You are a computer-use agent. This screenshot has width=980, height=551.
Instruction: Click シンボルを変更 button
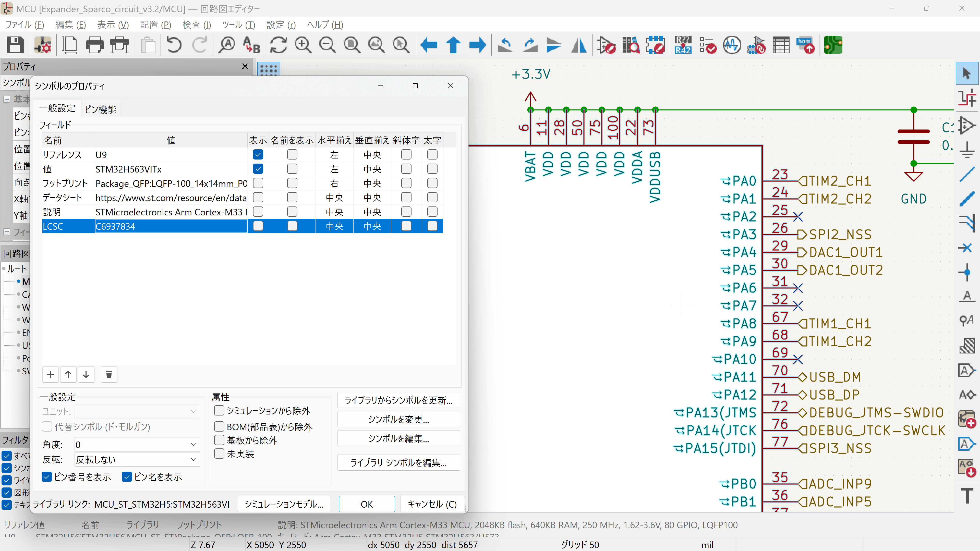pos(398,419)
